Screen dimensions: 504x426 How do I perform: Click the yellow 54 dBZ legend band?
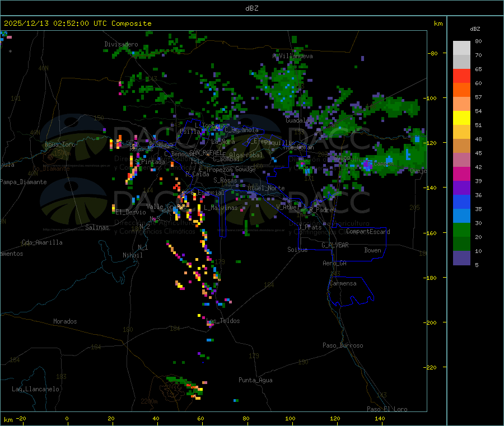461,118
